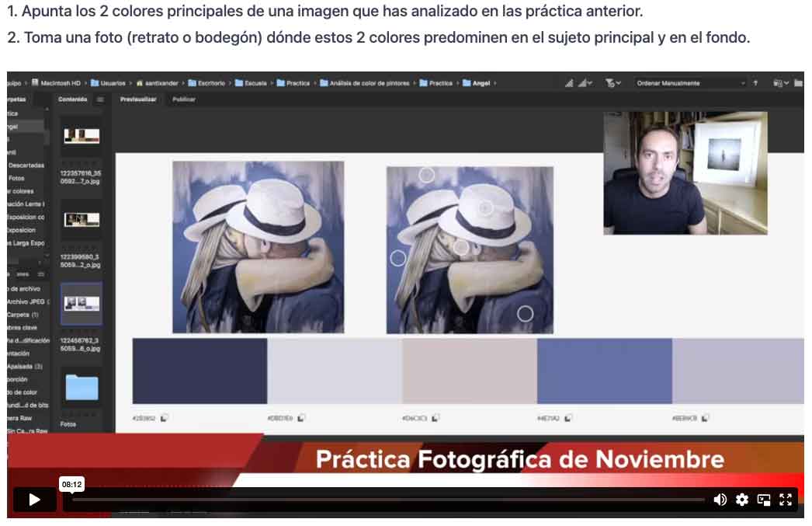The image size is (812, 526).
Task: Click the presenter webcam overlay
Action: (x=685, y=173)
